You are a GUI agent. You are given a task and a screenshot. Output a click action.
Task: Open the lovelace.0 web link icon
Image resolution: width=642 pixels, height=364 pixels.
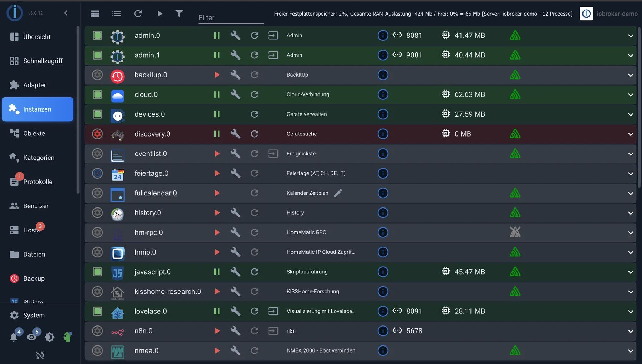[273, 311]
